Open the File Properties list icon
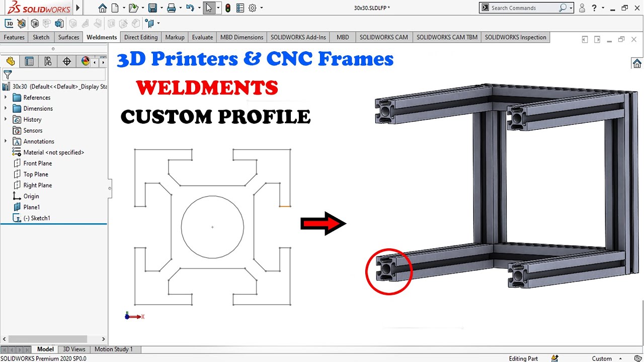Viewport: 644px width, 362px height. tap(240, 8)
